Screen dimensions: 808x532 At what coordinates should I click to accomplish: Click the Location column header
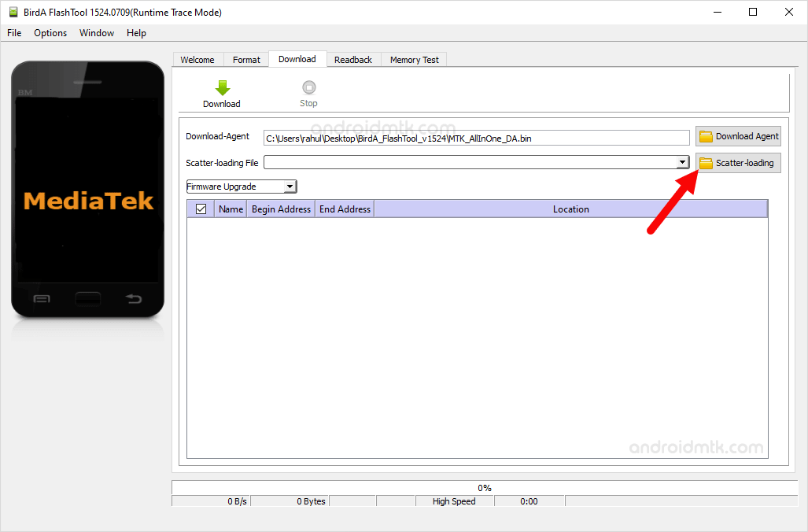(x=570, y=209)
